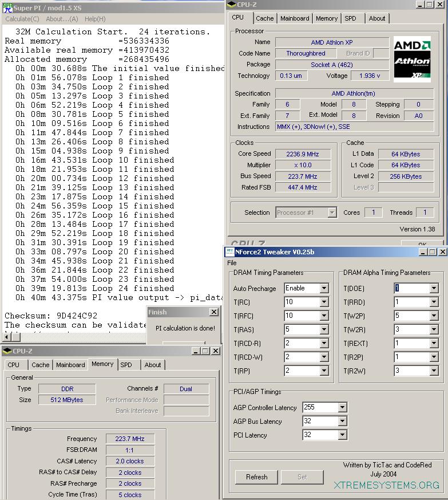
Task: Expand T(RCD-R) timing dropdown
Action: pos(324,343)
